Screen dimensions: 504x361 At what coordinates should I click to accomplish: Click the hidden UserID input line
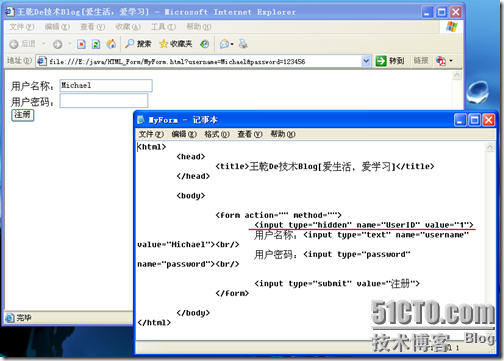[x=364, y=225]
